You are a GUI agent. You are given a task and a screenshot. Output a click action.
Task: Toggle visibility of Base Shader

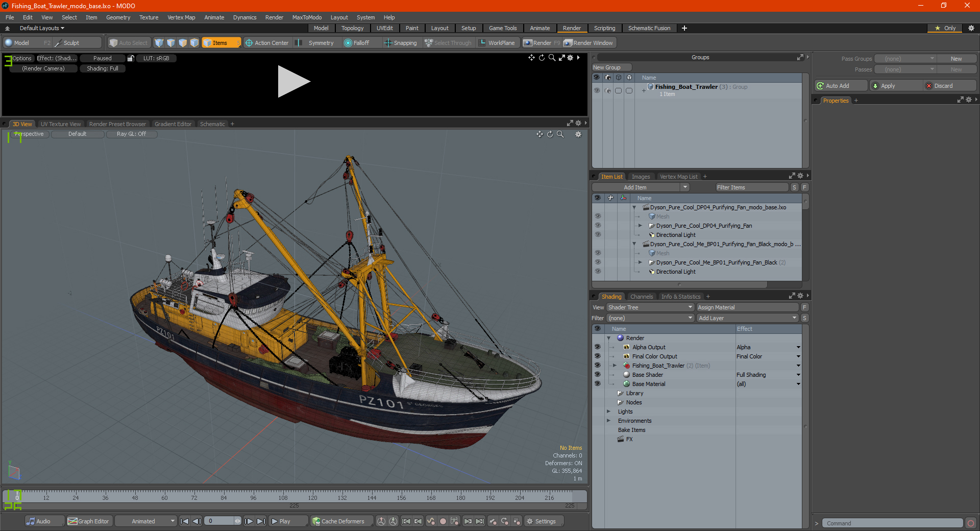597,375
